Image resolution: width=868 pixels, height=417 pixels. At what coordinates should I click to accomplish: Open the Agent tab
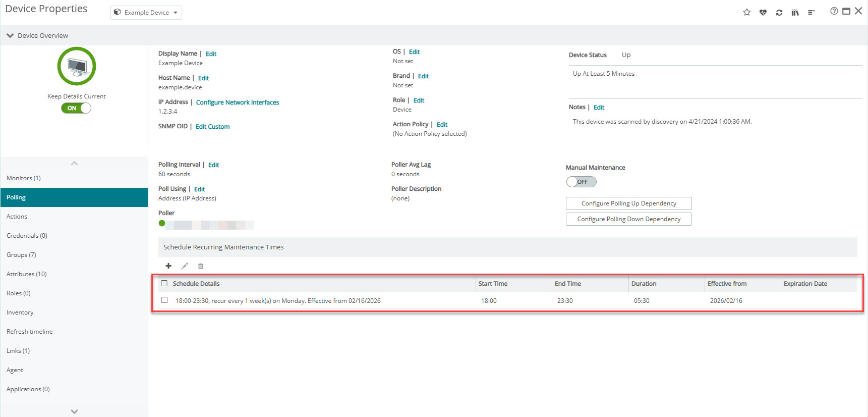(74, 370)
